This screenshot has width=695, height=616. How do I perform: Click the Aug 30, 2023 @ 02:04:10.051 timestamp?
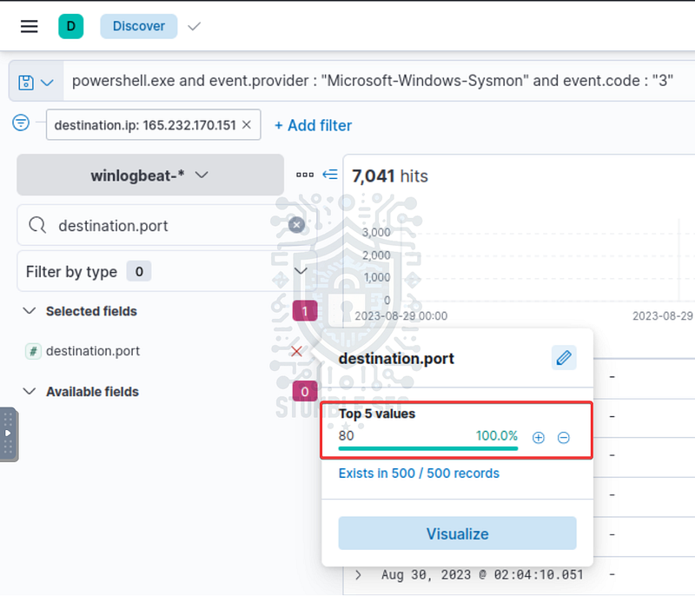coord(482,575)
